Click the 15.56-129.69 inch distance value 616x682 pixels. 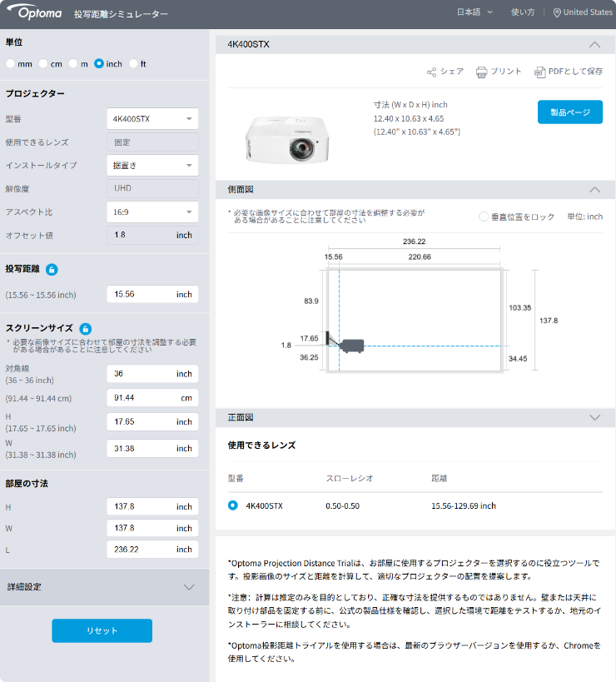(464, 505)
